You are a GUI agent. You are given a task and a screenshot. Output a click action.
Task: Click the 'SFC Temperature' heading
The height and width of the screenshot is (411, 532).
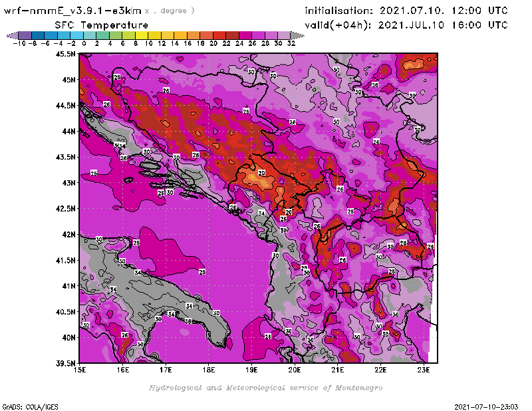pyautogui.click(x=102, y=25)
